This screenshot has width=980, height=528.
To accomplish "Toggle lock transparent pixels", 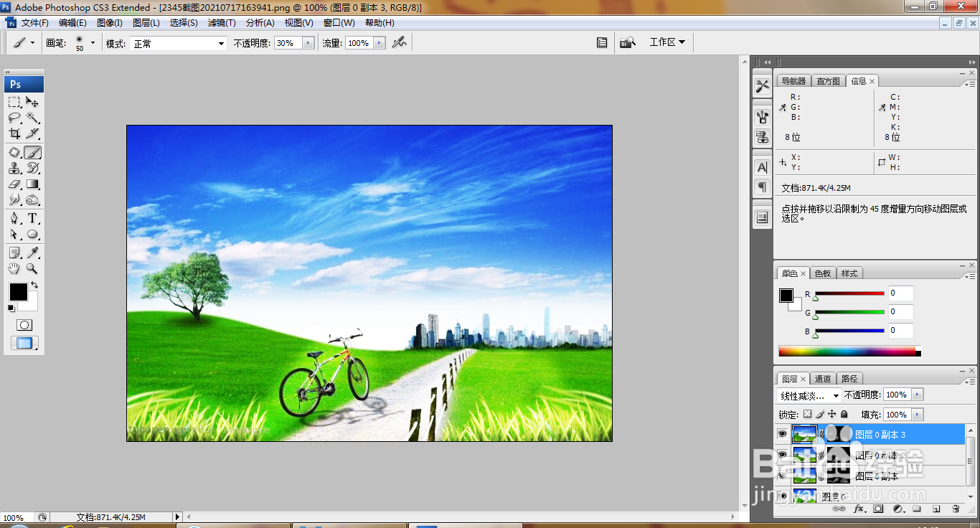I will pos(807,414).
